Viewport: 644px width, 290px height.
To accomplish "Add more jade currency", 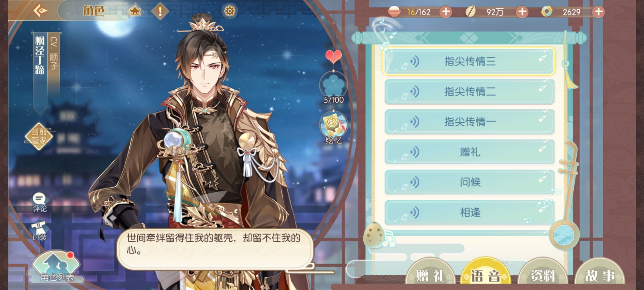I will 598,12.
